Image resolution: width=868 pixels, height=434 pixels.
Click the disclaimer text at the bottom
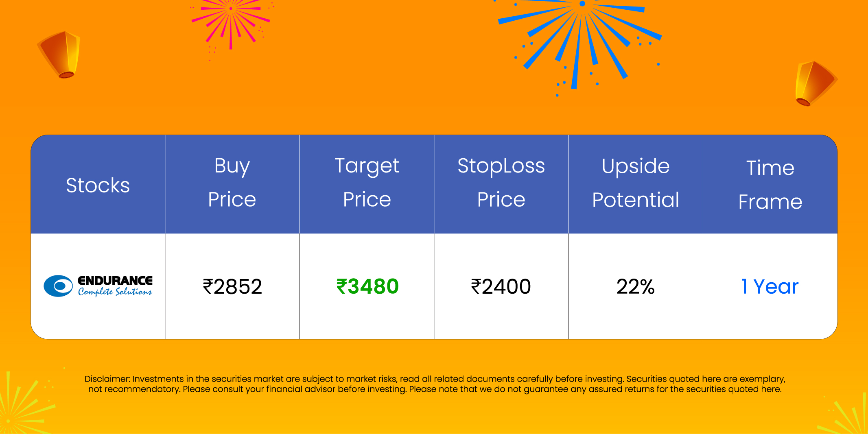(x=435, y=384)
